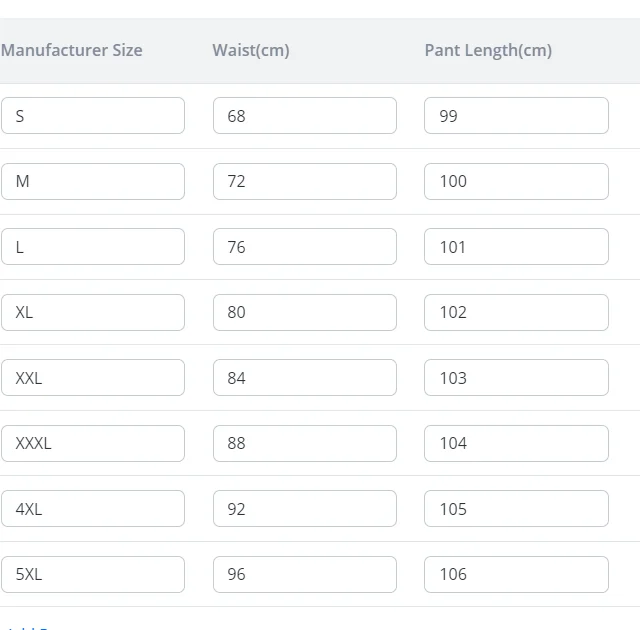Click the Manufacturer Size field containing S
The image size is (640, 630).
pos(92,116)
